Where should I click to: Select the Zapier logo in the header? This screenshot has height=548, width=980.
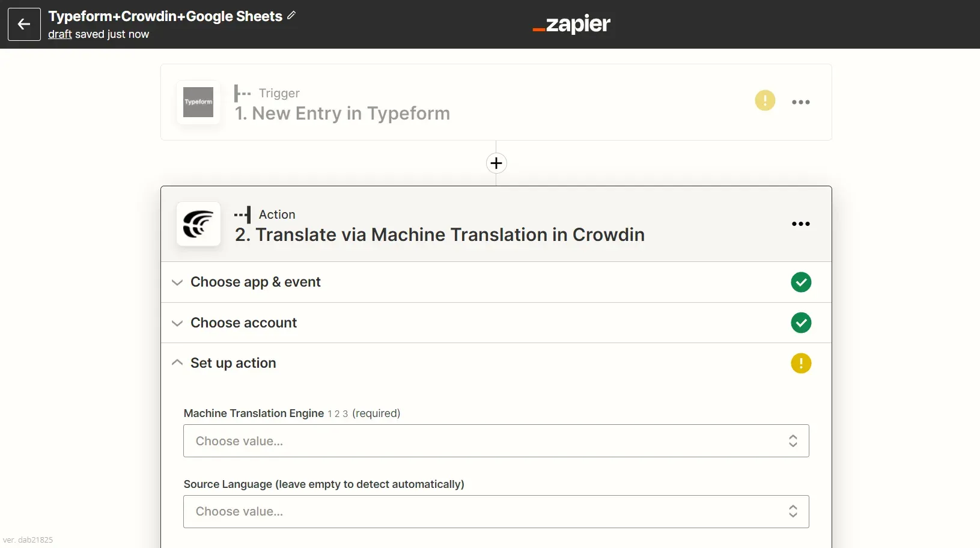571,24
